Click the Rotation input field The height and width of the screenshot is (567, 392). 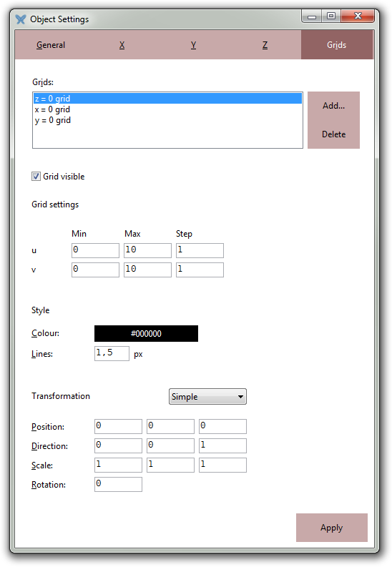(x=118, y=484)
